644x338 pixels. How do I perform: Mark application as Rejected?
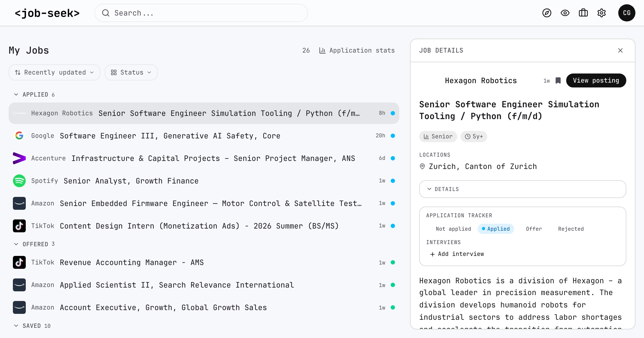pos(571,229)
